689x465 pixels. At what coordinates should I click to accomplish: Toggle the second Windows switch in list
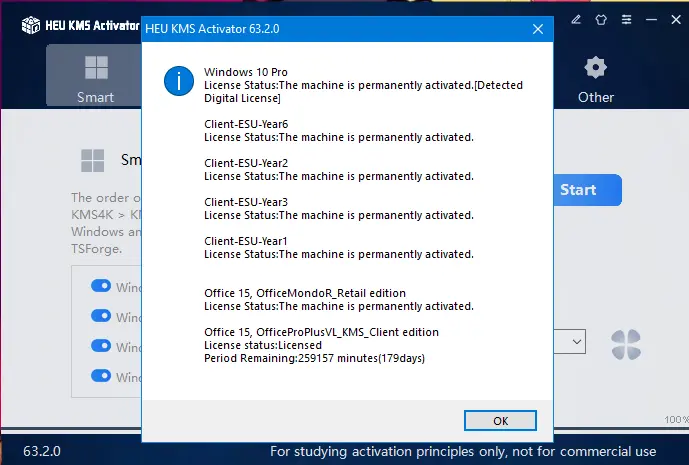tap(101, 316)
